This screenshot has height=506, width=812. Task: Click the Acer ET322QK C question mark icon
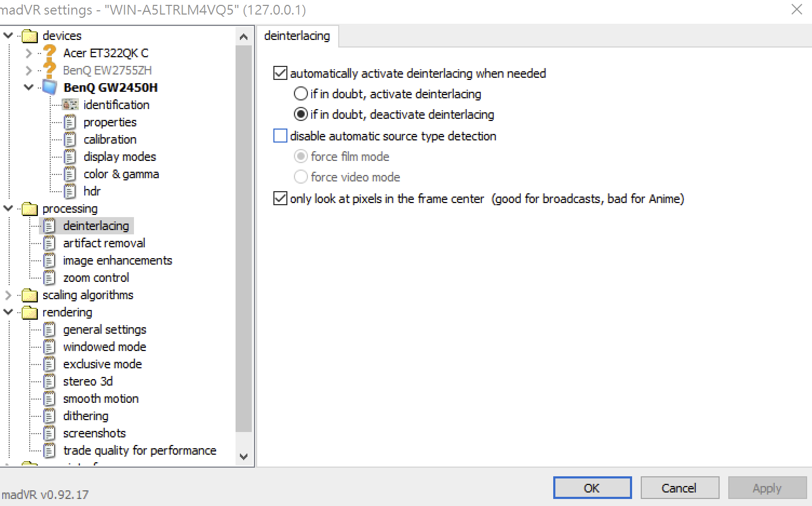50,52
